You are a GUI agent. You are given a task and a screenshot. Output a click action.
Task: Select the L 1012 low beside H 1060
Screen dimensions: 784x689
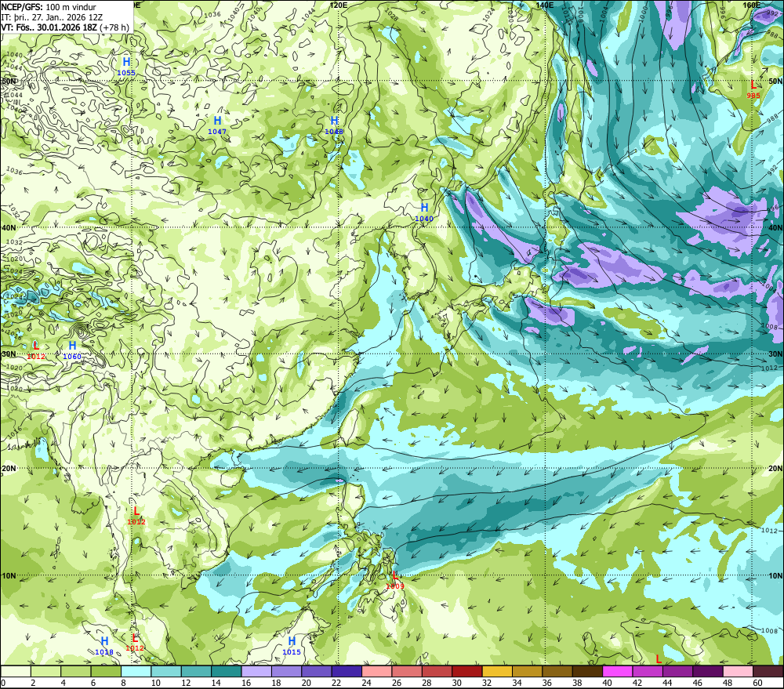coord(36,350)
